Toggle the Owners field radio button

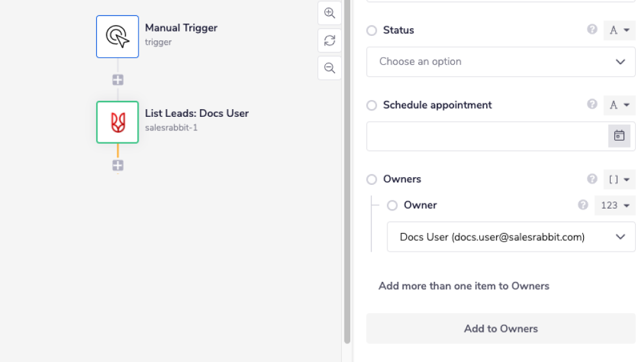pyautogui.click(x=372, y=180)
